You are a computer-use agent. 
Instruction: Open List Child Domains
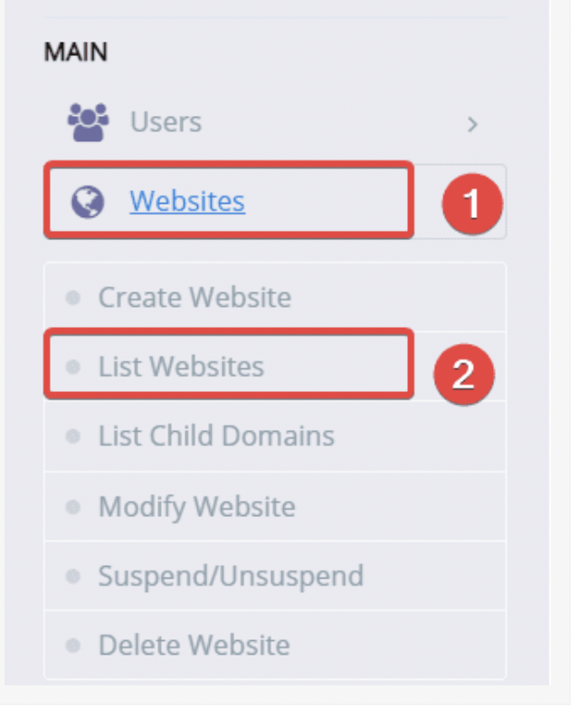[216, 435]
